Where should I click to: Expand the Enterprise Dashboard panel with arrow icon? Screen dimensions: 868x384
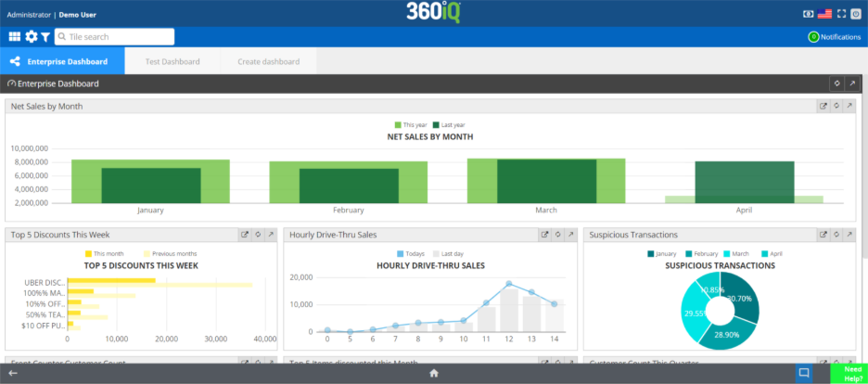pos(851,83)
